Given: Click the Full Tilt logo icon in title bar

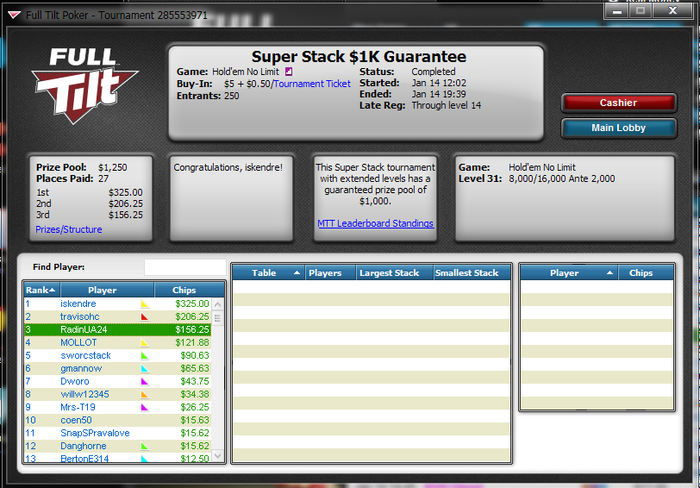Looking at the screenshot, I should pos(14,15).
